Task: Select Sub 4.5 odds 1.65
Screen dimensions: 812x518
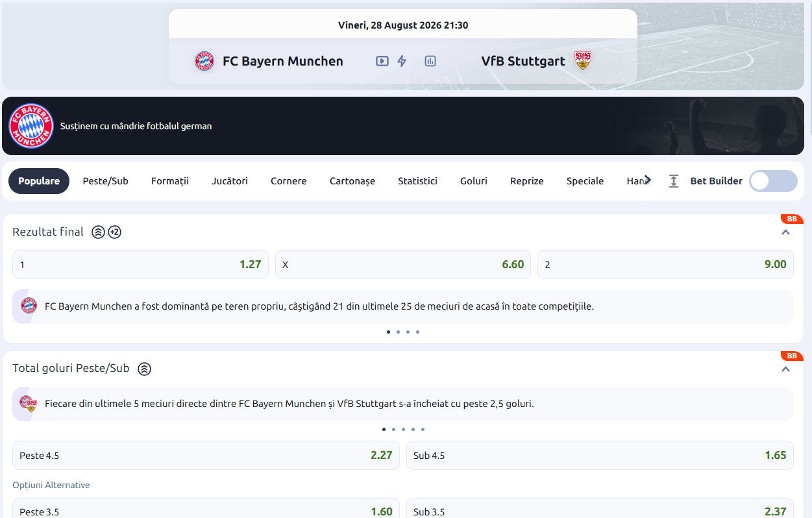Action: coord(600,456)
